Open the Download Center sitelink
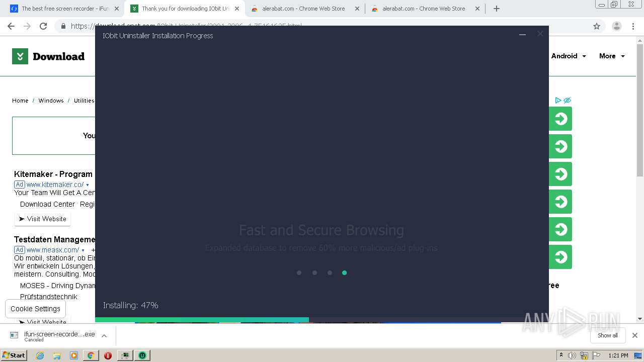 47,204
